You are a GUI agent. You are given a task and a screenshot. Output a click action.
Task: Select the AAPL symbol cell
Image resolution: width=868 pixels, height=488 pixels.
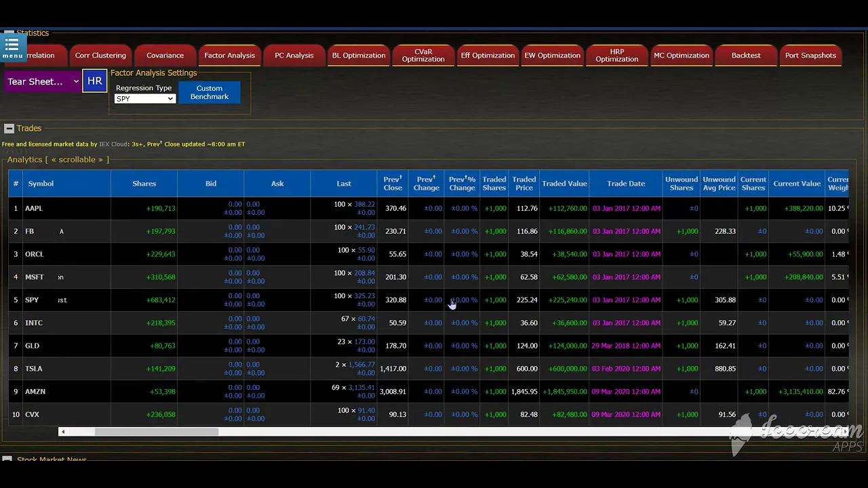pos(66,208)
